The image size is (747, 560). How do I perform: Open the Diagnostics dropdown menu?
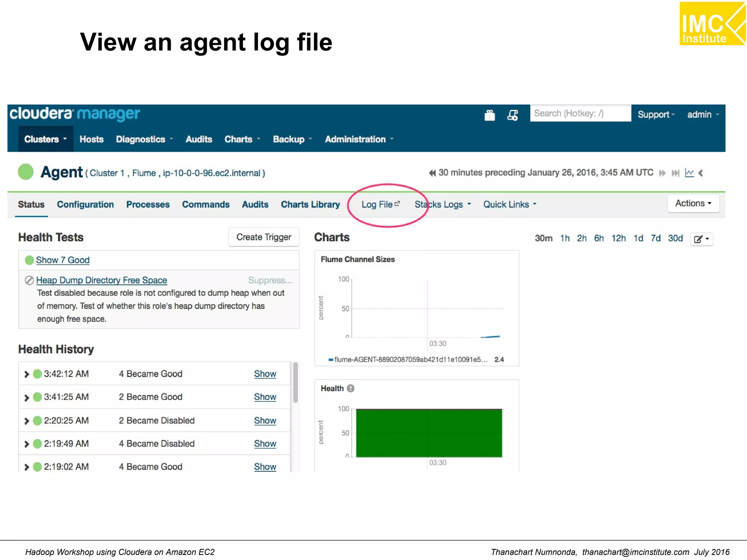coord(144,139)
